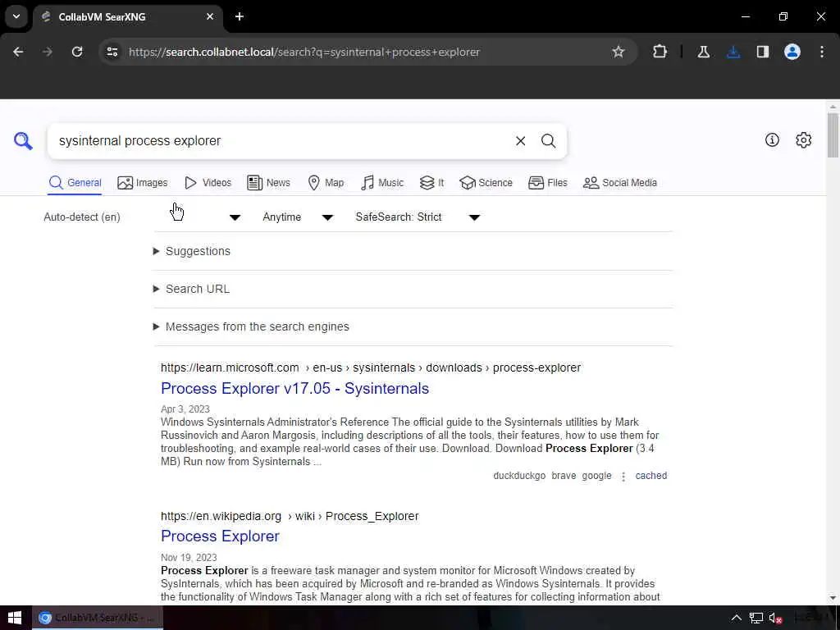Open the Auto-detect (en) language dropdown
Image resolution: width=840 pixels, height=630 pixels.
(x=142, y=217)
